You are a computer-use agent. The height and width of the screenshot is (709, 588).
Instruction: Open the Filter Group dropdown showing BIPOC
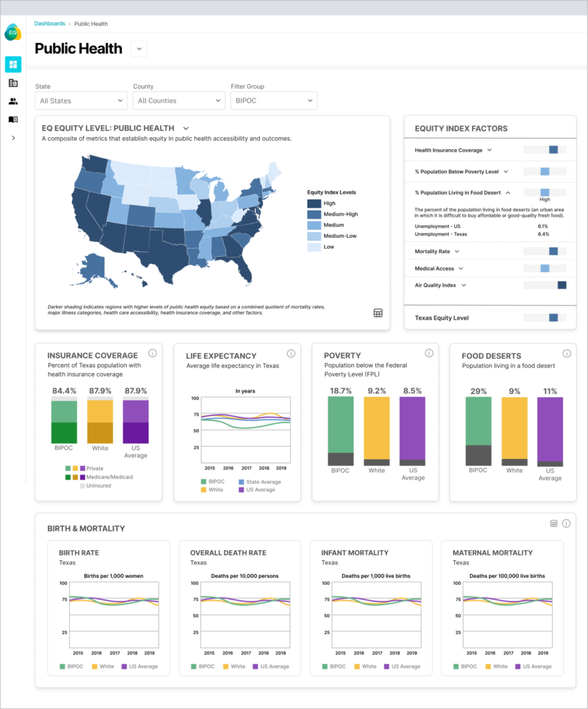tap(274, 100)
